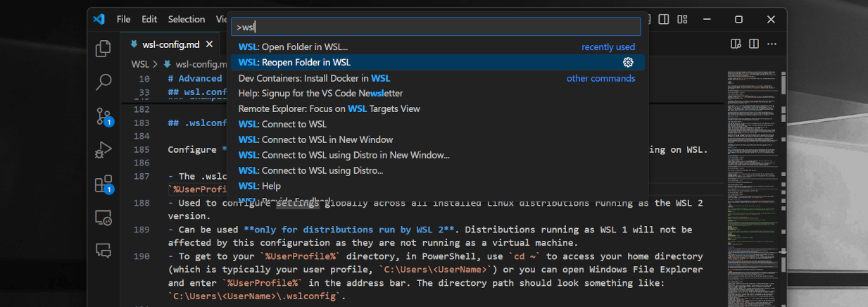Screen dimensions: 868x307
Task: Toggle the secondary side bar layout
Action: click(x=664, y=19)
